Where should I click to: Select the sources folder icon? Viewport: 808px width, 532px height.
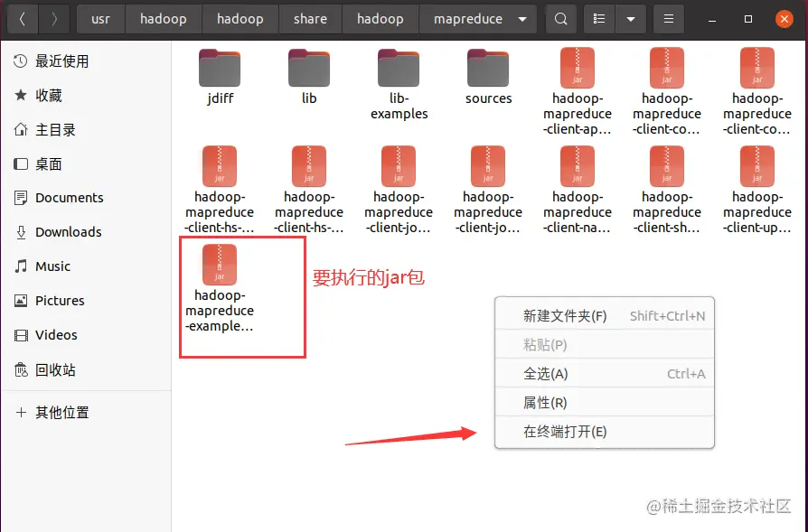coord(488,68)
